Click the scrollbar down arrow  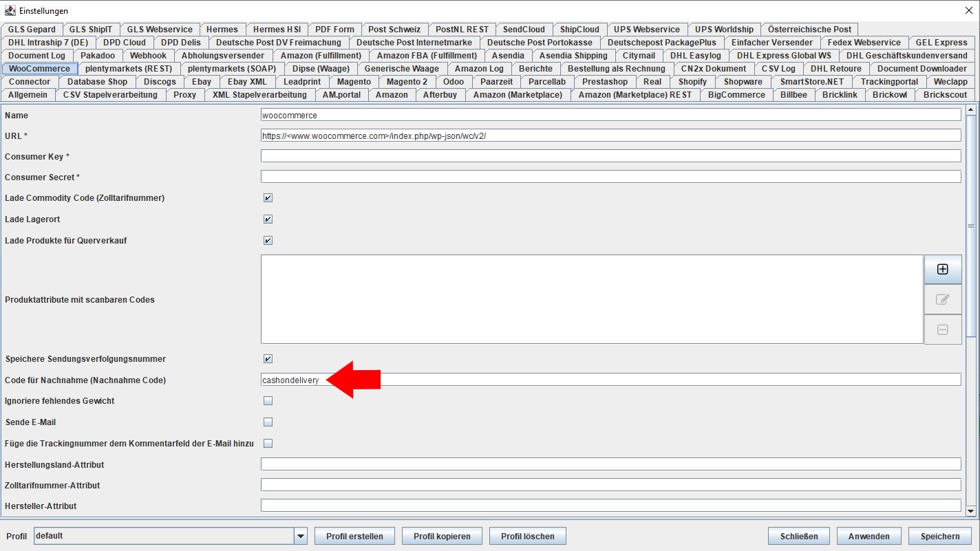point(971,510)
